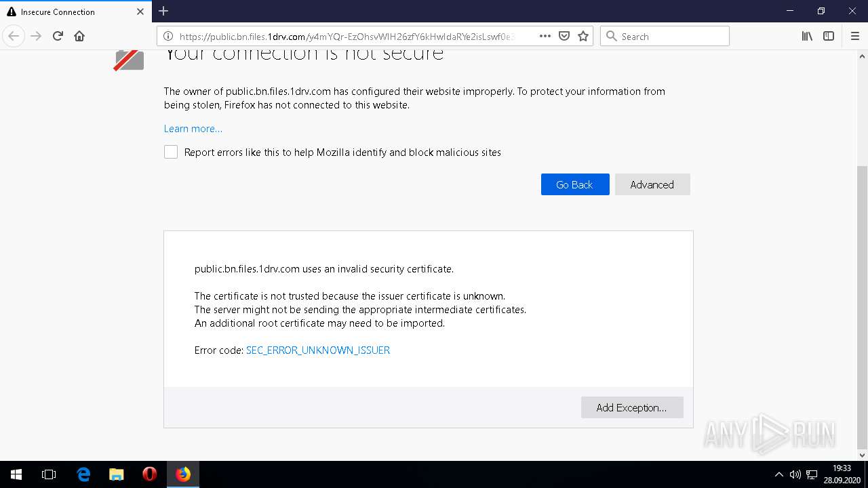Open File Explorer from the taskbar
Viewport: 868px width, 488px height.
(x=117, y=474)
